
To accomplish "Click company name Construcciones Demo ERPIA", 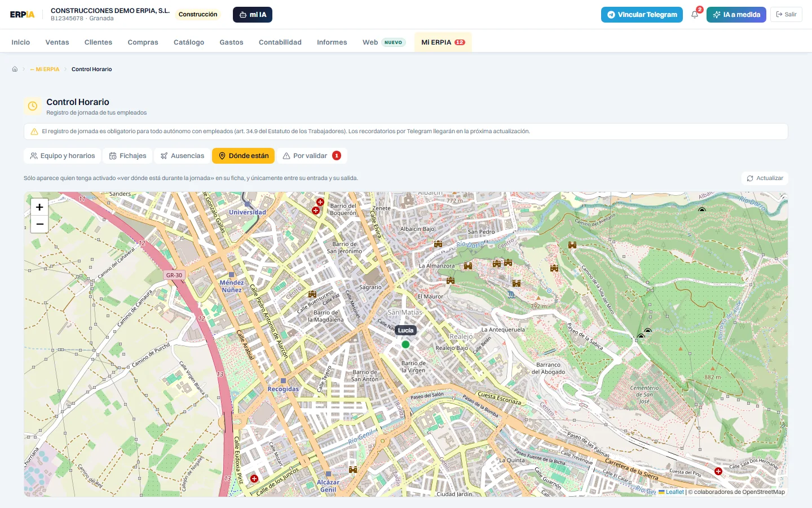I will 110,11.
